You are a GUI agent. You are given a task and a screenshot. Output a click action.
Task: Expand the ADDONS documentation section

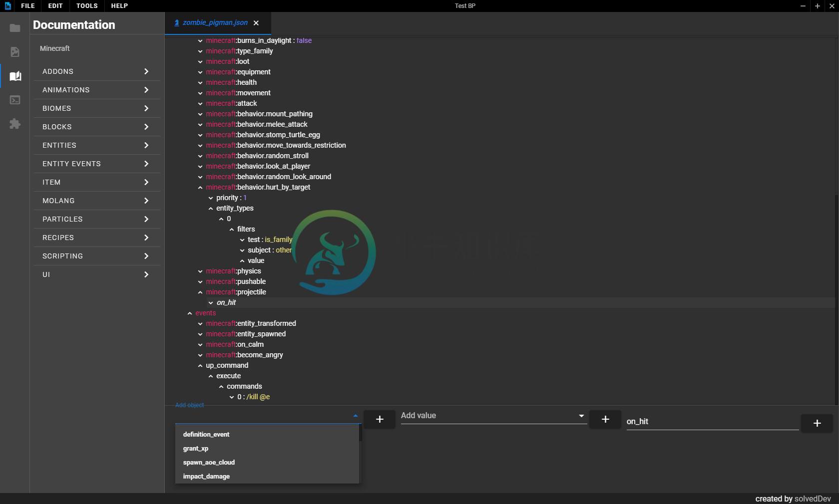(x=97, y=71)
